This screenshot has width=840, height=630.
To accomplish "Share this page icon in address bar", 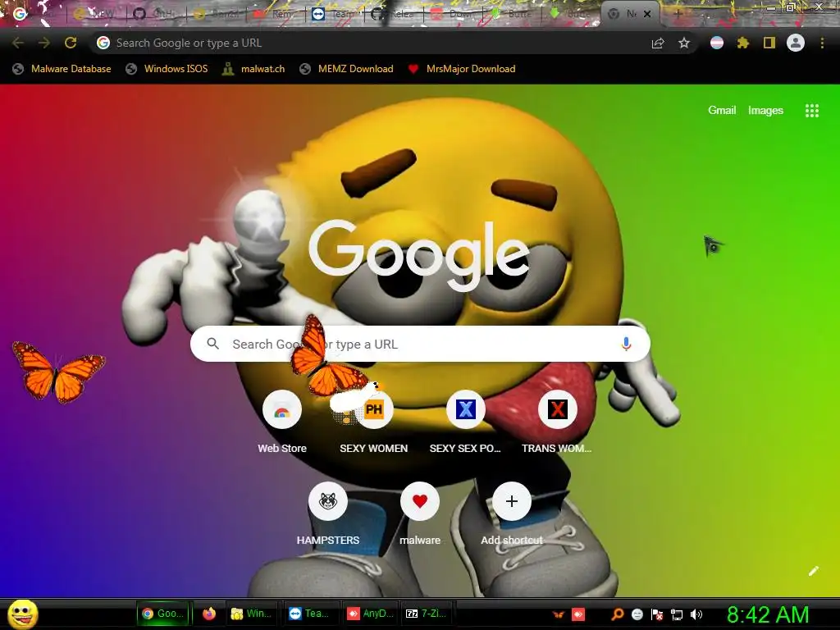I will (658, 43).
